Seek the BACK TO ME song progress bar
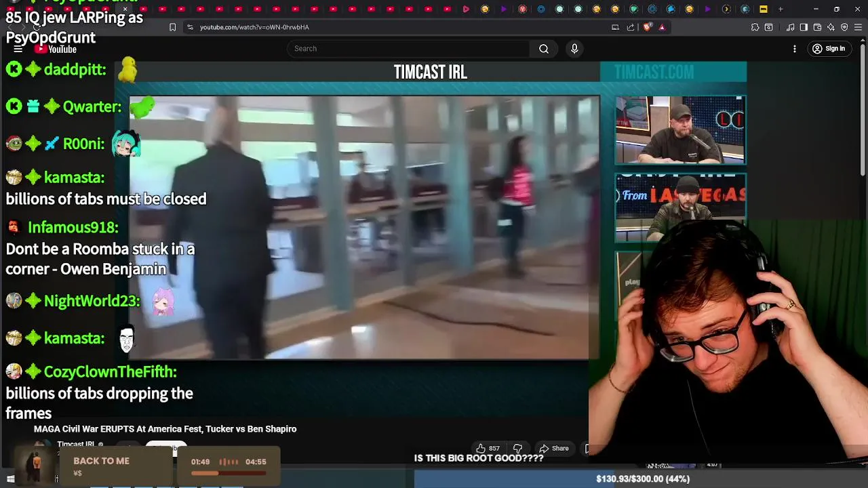The image size is (868, 488). 228,473
